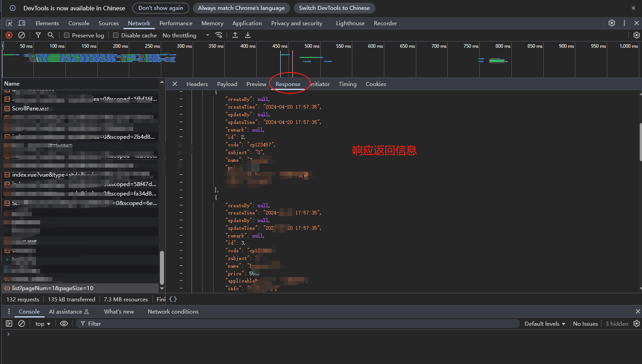Image resolution: width=642 pixels, height=364 pixels.
Task: Show the request Preview tab
Action: pos(256,84)
